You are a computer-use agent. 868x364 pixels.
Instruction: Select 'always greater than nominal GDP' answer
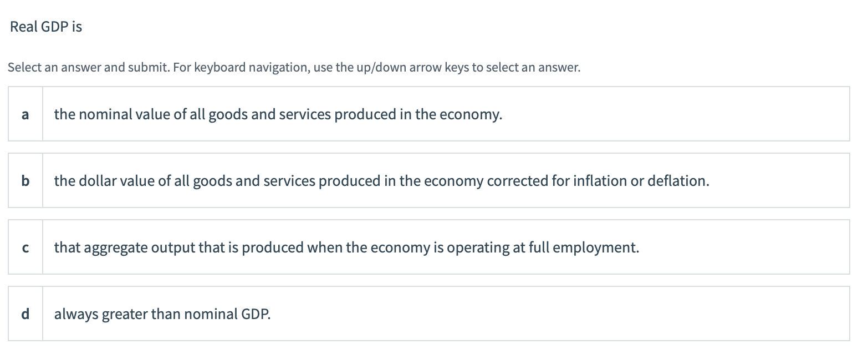coord(162,314)
